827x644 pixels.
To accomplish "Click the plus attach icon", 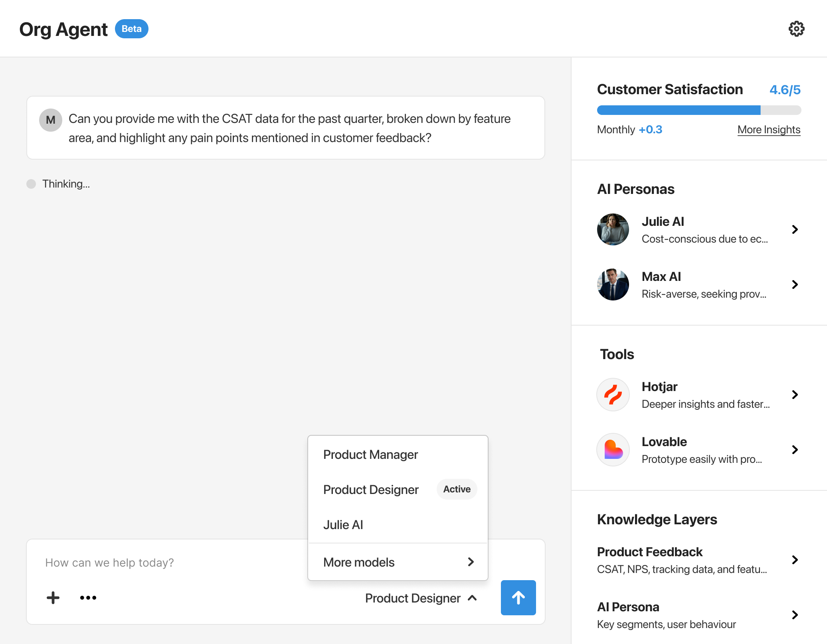I will [53, 598].
